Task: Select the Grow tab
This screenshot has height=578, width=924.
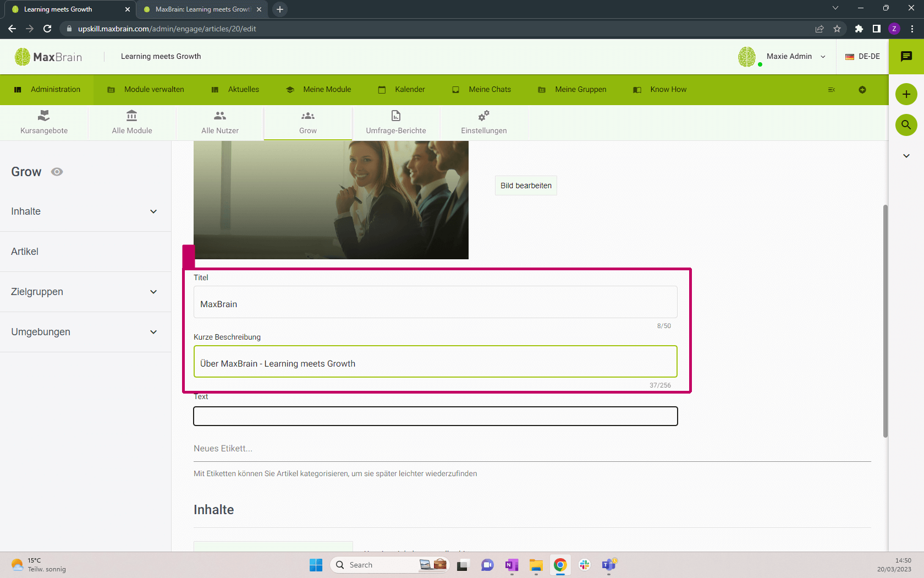Action: point(308,122)
